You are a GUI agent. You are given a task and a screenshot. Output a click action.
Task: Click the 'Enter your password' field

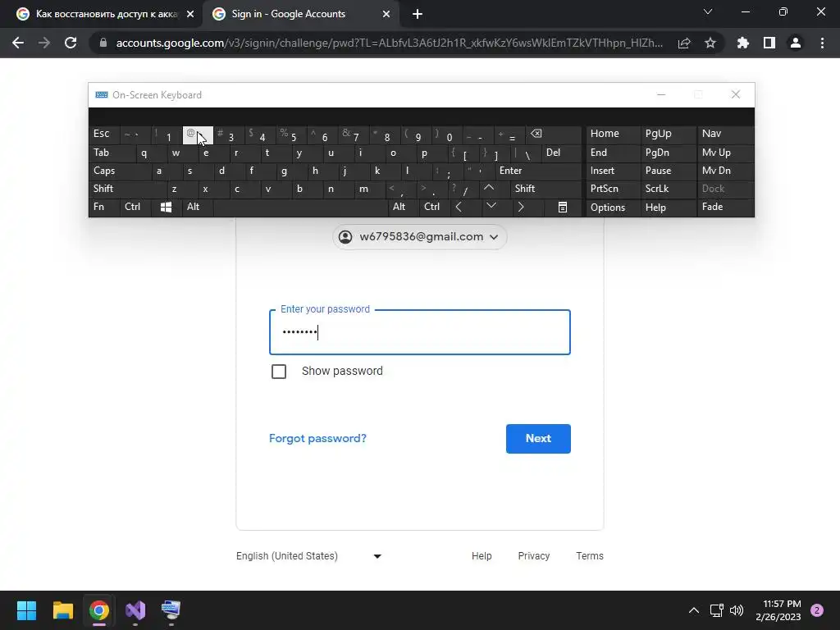click(420, 332)
